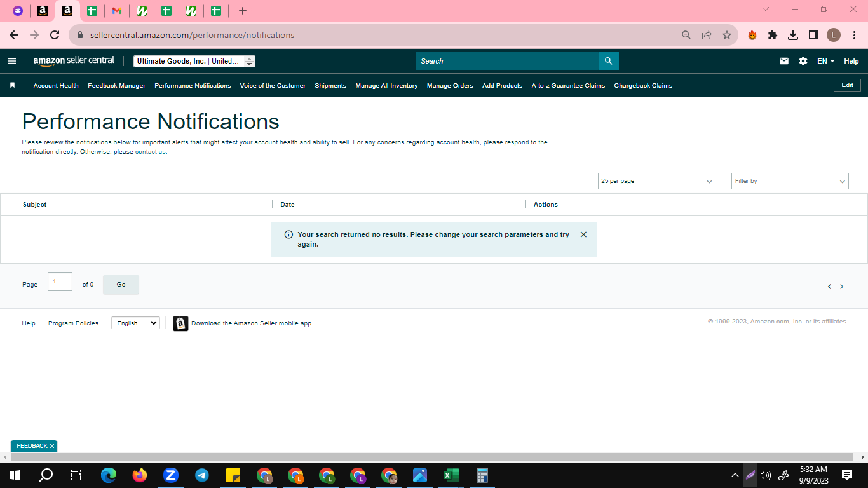The image size is (868, 488).
Task: Click the horizontal page scrollbar
Action: (432, 457)
